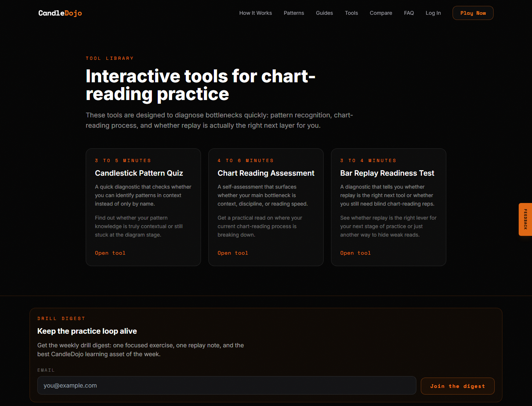Click the CandleDojo logo
Viewport: 532px width, 406px height.
60,13
